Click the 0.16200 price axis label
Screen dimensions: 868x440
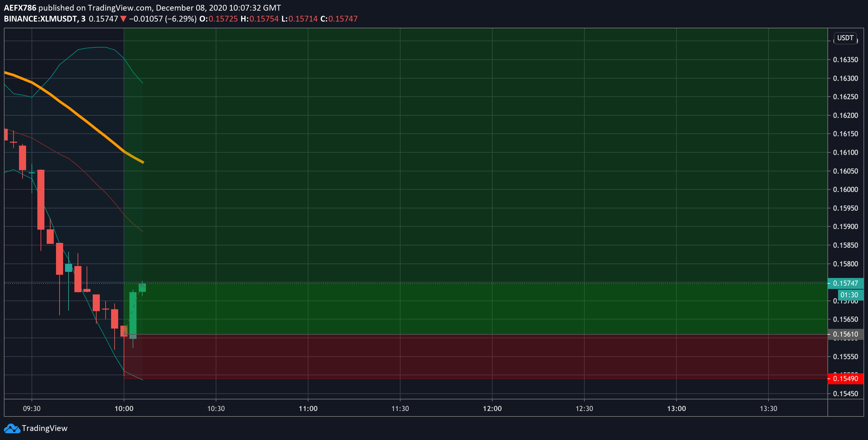845,115
